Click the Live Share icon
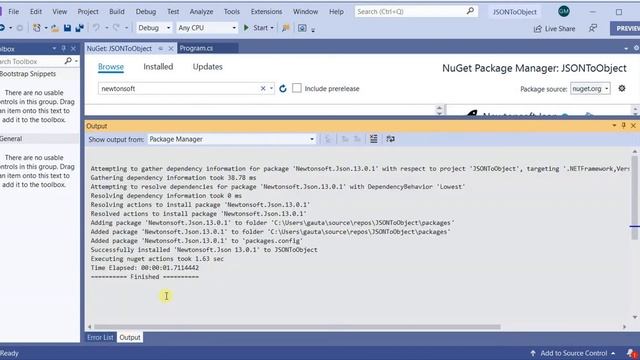 click(x=538, y=29)
